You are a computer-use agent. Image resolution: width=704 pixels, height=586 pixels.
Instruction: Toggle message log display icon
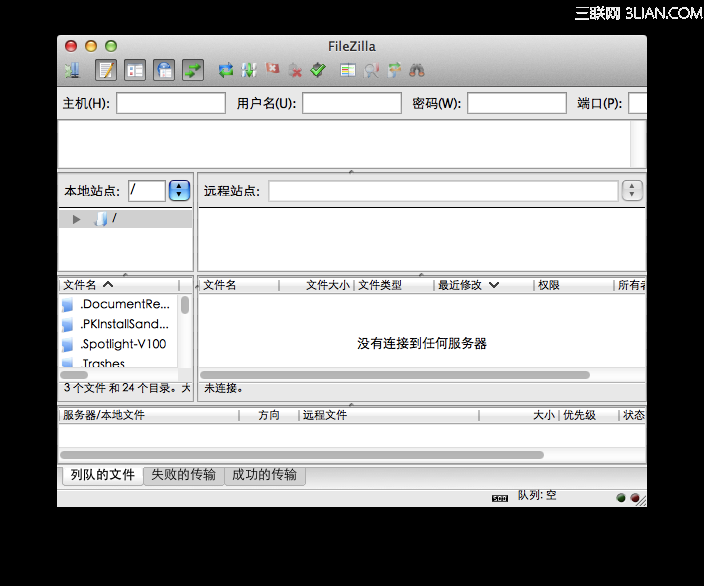[106, 70]
